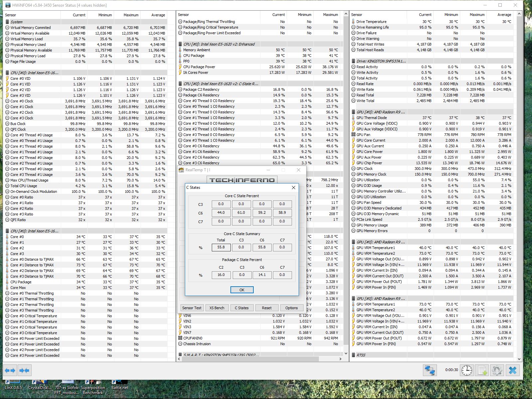Click the left arrow of middle horizontal scrollbar
The image size is (532, 399).
click(179, 359)
